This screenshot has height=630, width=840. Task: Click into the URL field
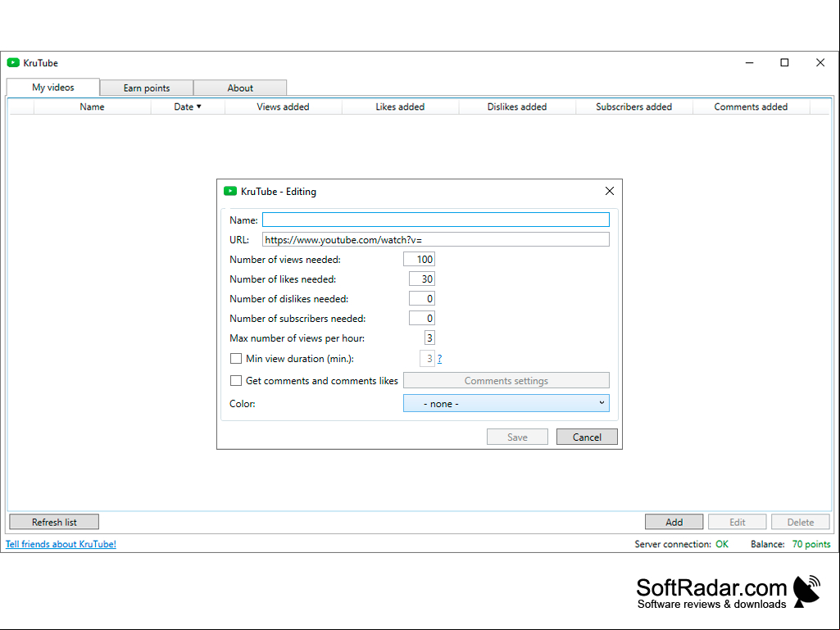(x=435, y=239)
